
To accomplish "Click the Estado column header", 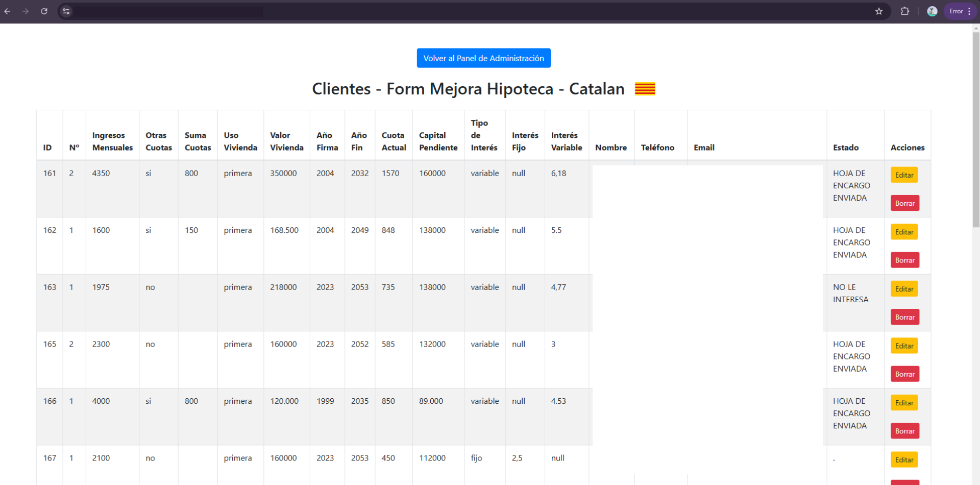I will click(x=846, y=148).
